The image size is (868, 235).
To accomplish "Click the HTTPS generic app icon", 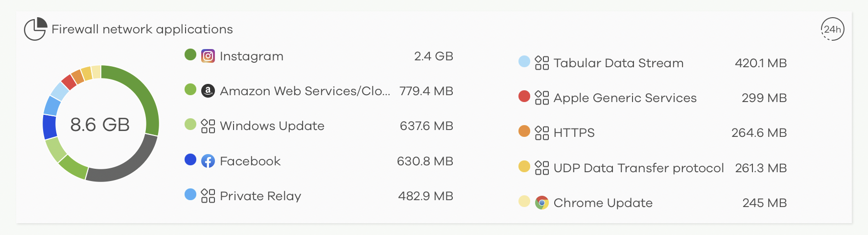I will [x=541, y=133].
